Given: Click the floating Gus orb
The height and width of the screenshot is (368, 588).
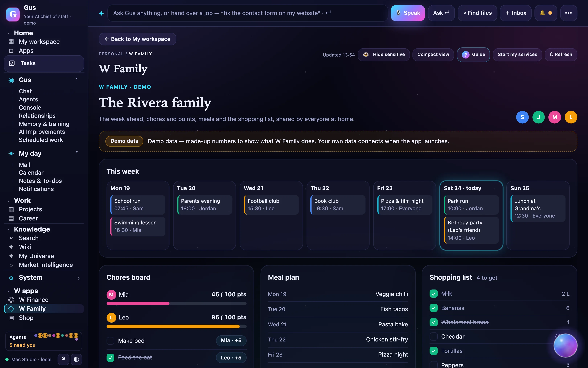Looking at the screenshot, I should pyautogui.click(x=565, y=345).
